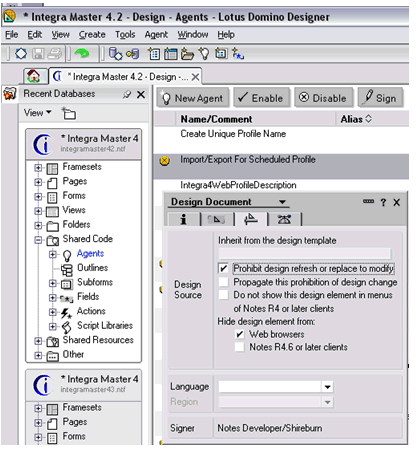Check Do not show this design element in menus
Viewport: 416px width, 450px height.
tap(223, 295)
